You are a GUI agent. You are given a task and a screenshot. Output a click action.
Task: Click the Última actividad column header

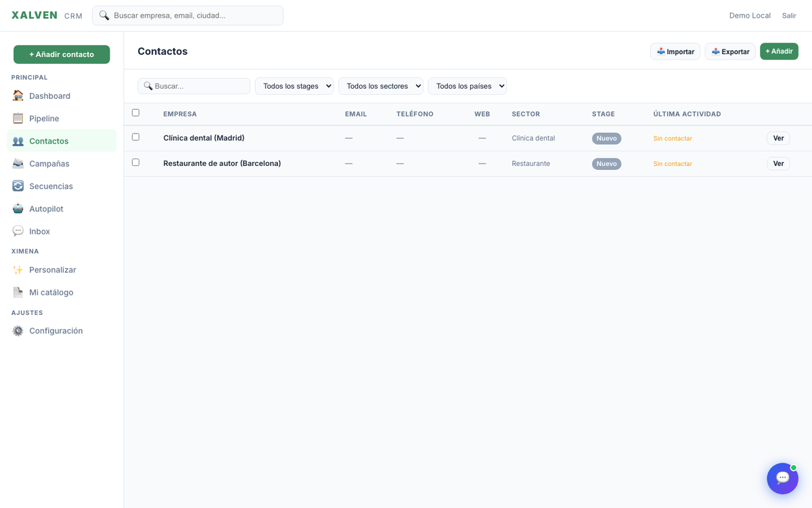[x=687, y=114]
